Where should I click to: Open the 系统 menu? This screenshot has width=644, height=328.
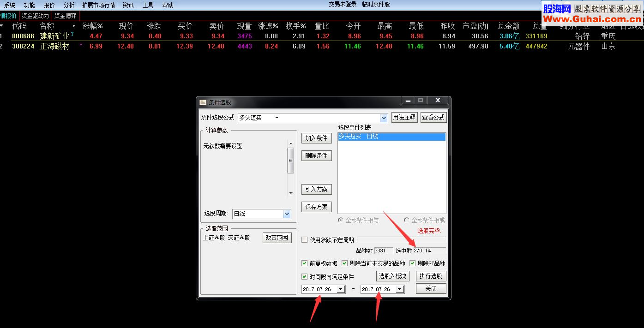tap(10, 5)
